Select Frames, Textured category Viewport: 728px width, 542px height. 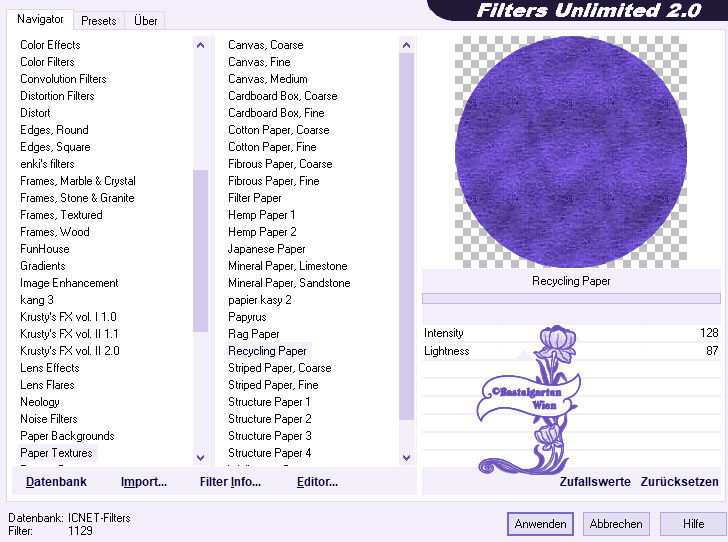pos(61,215)
